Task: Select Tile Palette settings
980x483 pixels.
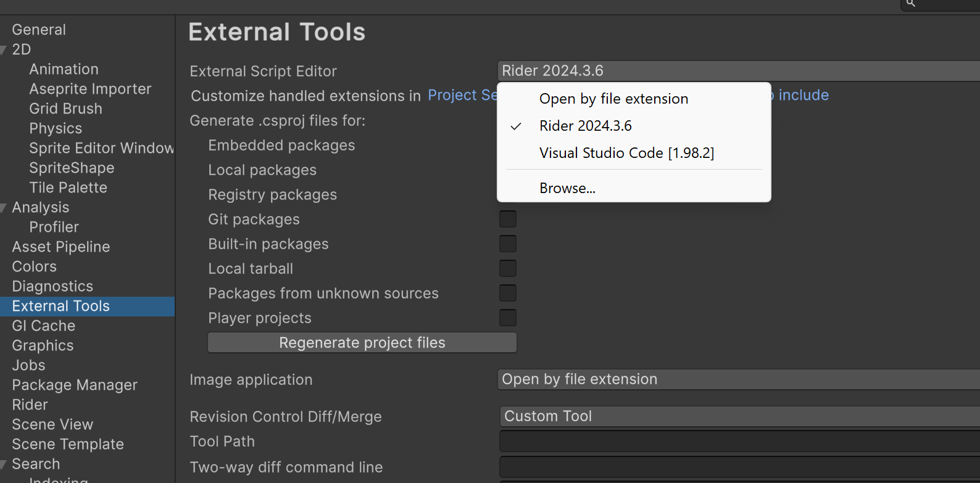Action: [69, 188]
